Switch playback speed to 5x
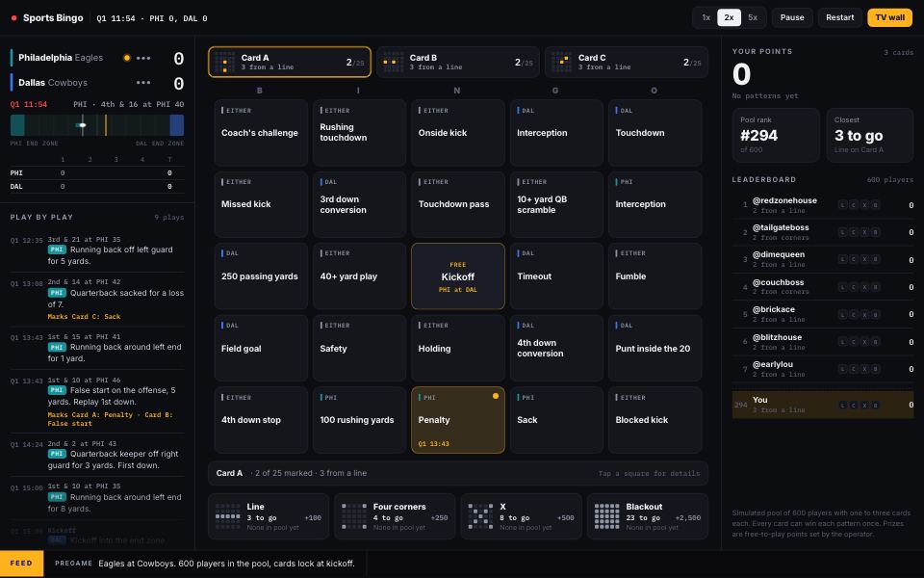The height and width of the screenshot is (578, 924). coord(753,17)
